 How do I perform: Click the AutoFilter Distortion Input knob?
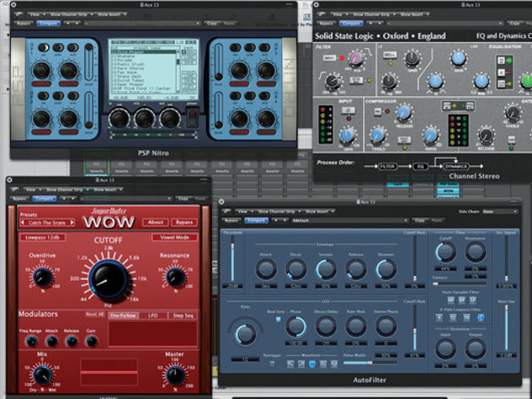pyautogui.click(x=446, y=349)
